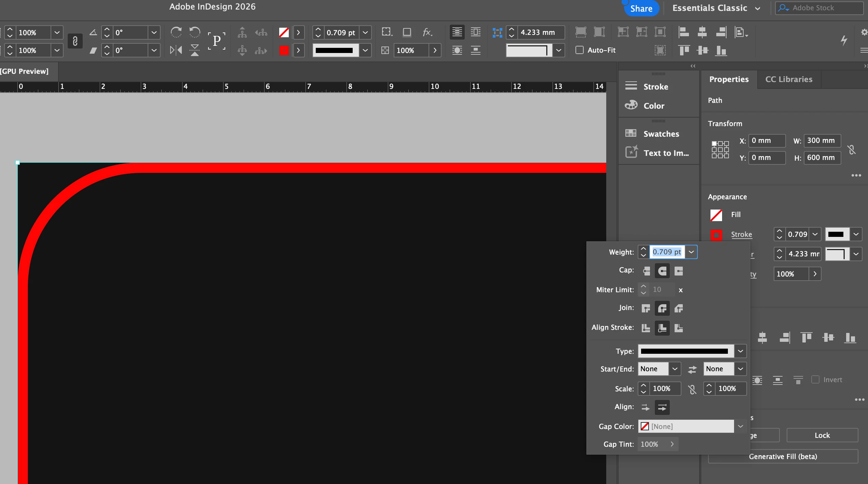Open the Swatches panel icon
Screen dimensions: 868x484
click(631, 134)
